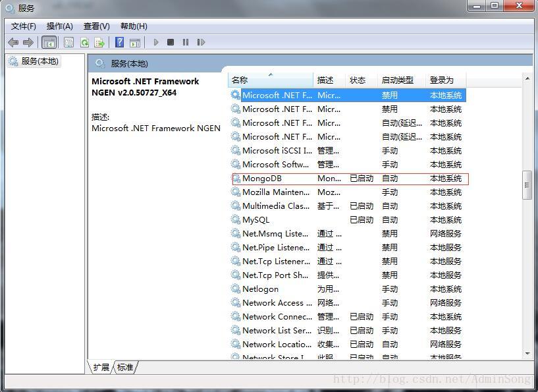This screenshot has width=538, height=392.
Task: Refresh the services list
Action: (x=84, y=43)
